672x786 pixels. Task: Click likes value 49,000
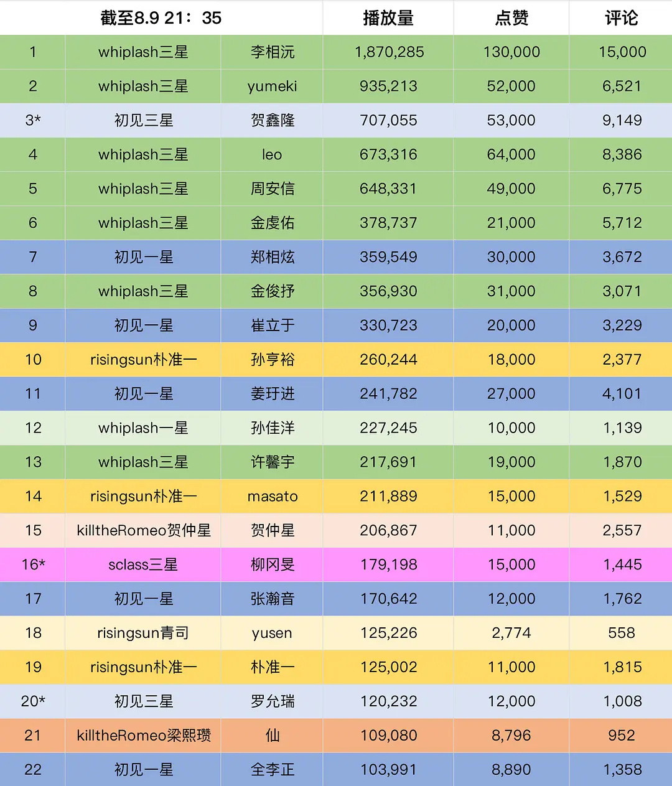pos(511,189)
